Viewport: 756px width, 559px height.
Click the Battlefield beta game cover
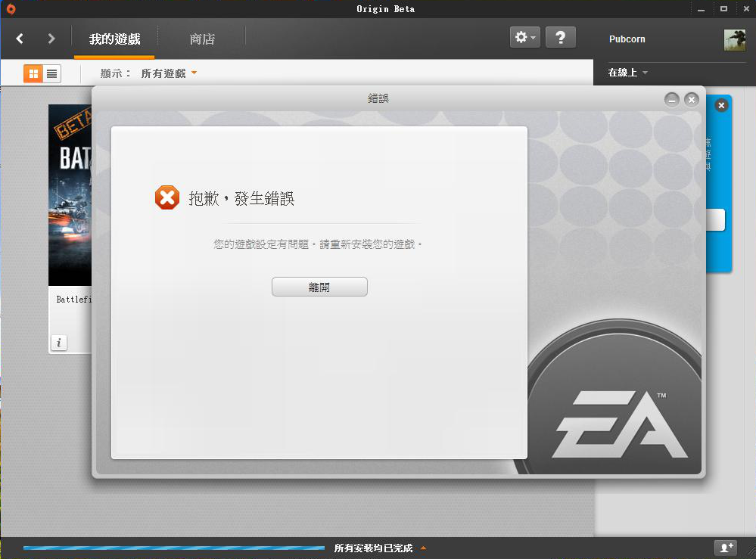click(70, 195)
